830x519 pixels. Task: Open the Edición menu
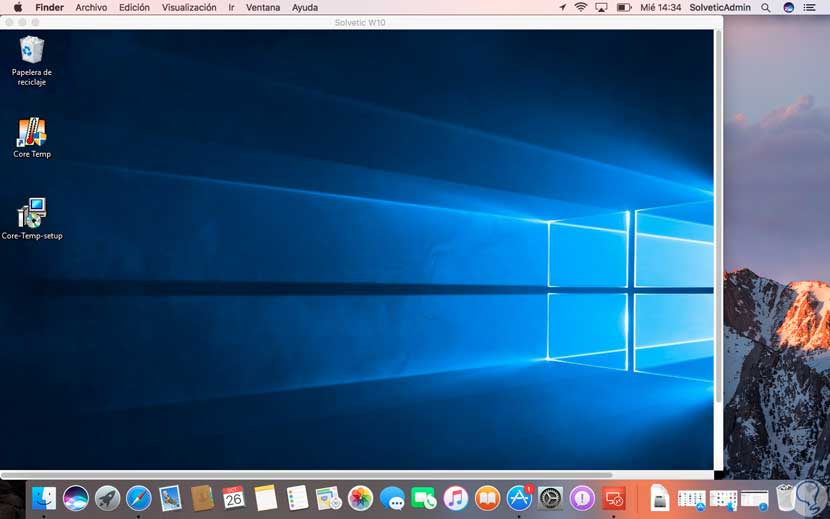click(134, 7)
